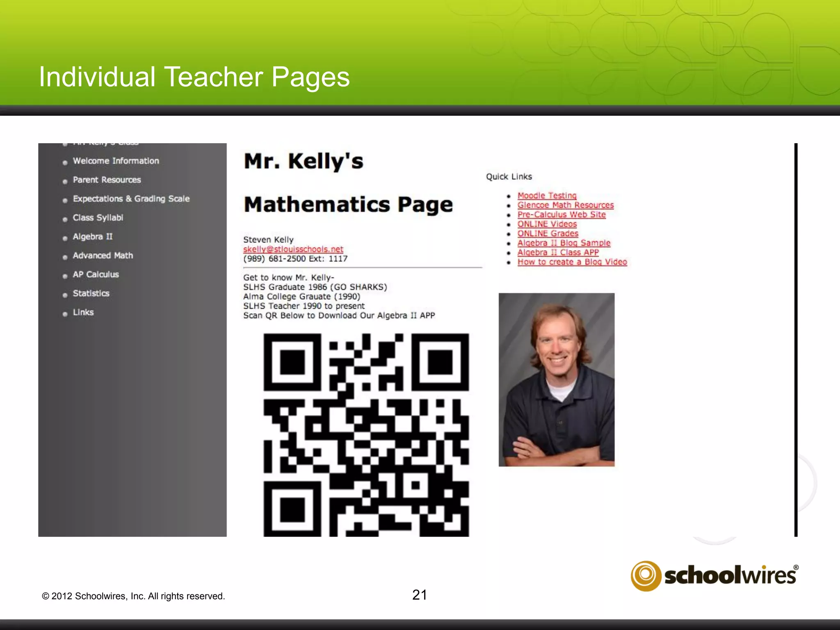
Task: Click the SLHS Graduate 1986 (GO SHARKS) line
Action: point(315,287)
